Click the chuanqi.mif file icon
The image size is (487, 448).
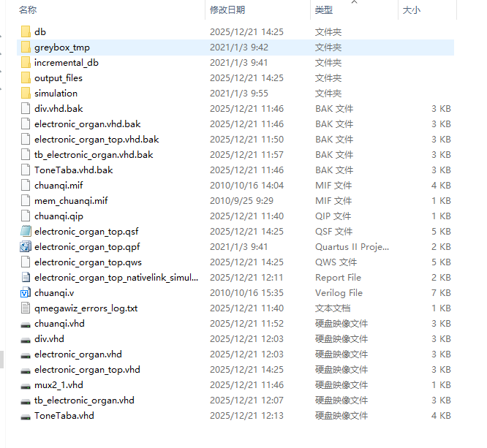(x=26, y=186)
